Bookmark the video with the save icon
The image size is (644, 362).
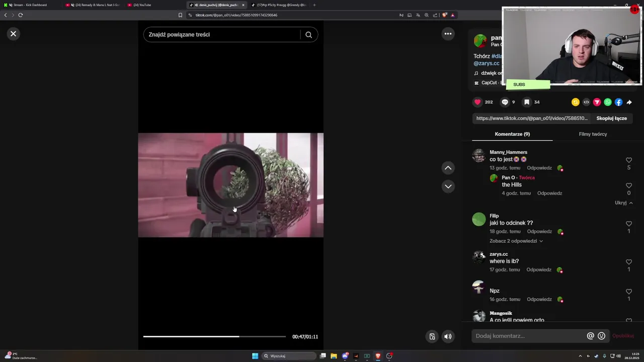click(x=526, y=102)
